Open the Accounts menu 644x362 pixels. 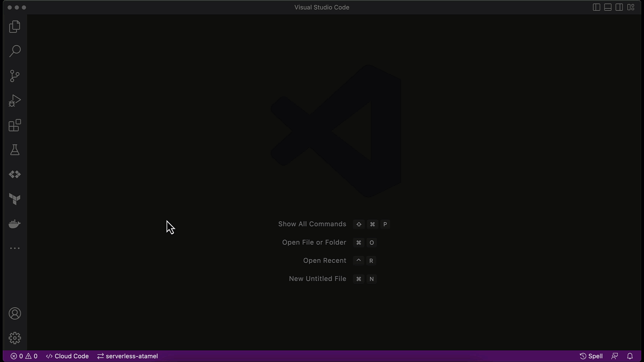pos(15,314)
